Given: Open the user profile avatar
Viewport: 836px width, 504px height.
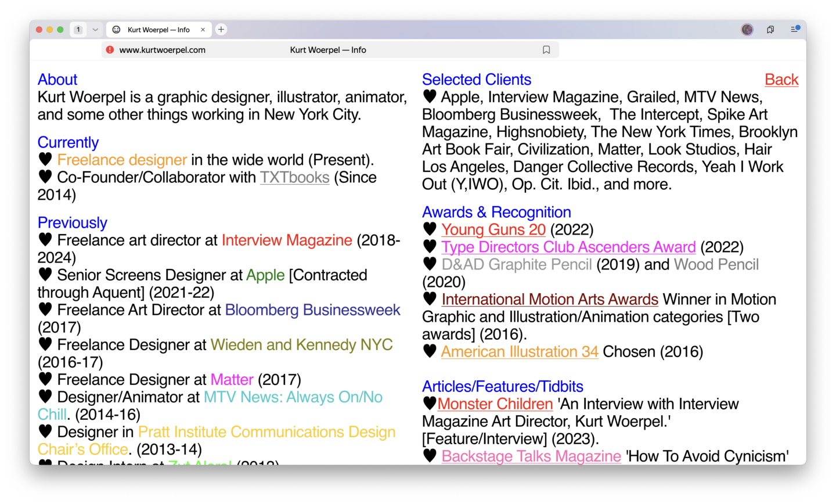Looking at the screenshot, I should pos(747,30).
